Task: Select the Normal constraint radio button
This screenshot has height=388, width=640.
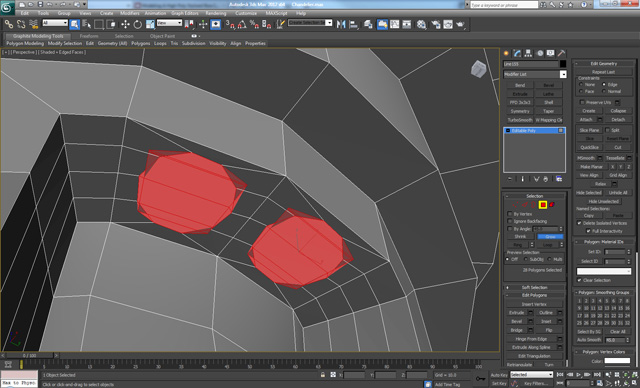Action: (x=604, y=91)
